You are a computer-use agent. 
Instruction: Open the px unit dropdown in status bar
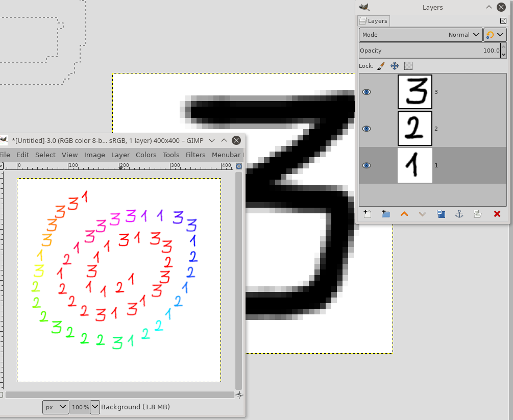[x=56, y=407]
